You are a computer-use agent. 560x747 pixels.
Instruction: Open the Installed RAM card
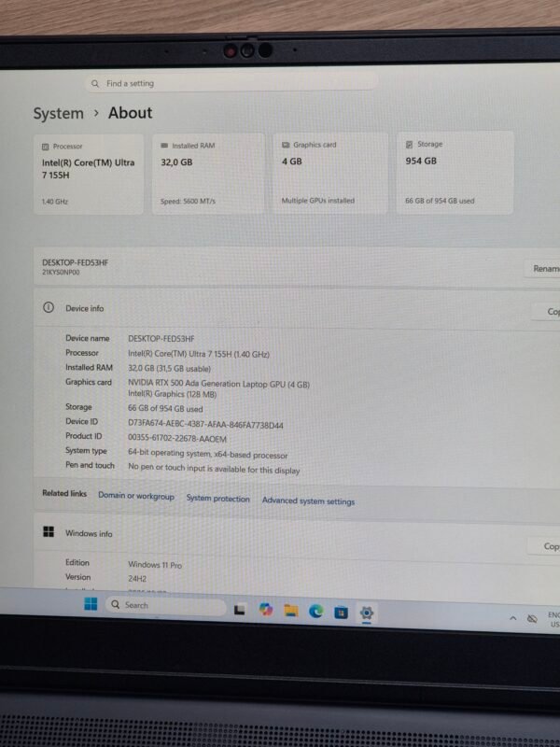click(208, 174)
